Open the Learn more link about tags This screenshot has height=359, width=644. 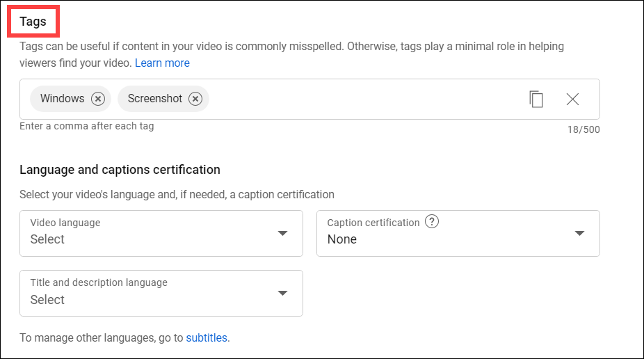tap(162, 63)
